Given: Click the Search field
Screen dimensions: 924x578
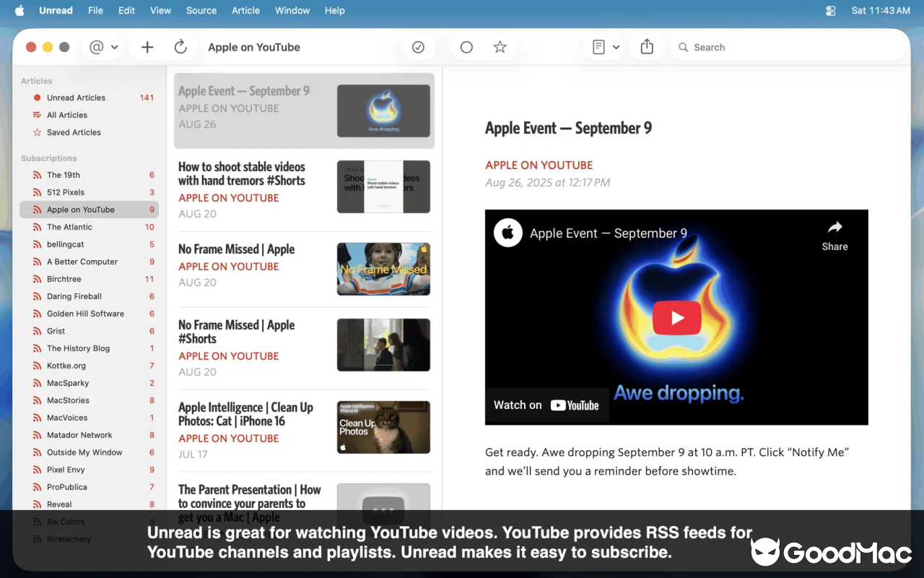Looking at the screenshot, I should [787, 47].
